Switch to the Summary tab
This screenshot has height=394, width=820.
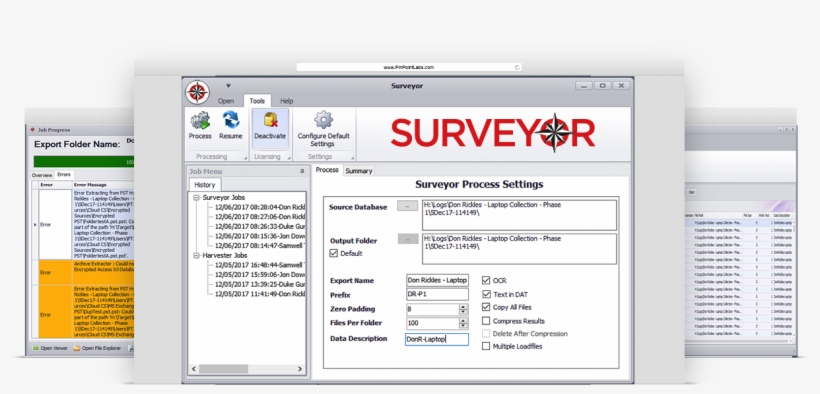(x=359, y=171)
